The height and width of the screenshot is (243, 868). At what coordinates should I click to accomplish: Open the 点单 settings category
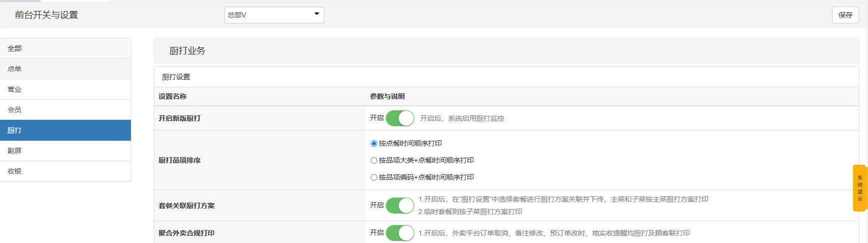coord(65,69)
